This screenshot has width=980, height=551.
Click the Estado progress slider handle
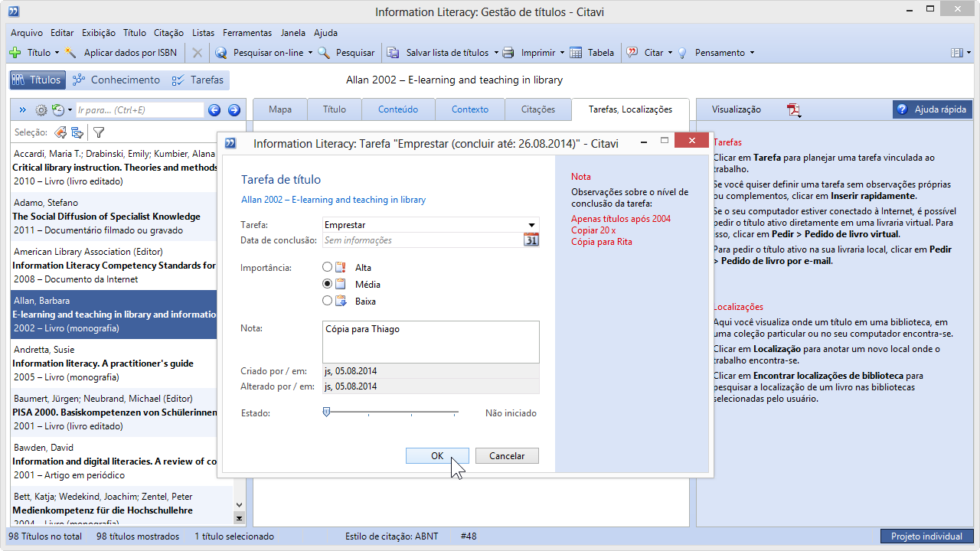(327, 412)
